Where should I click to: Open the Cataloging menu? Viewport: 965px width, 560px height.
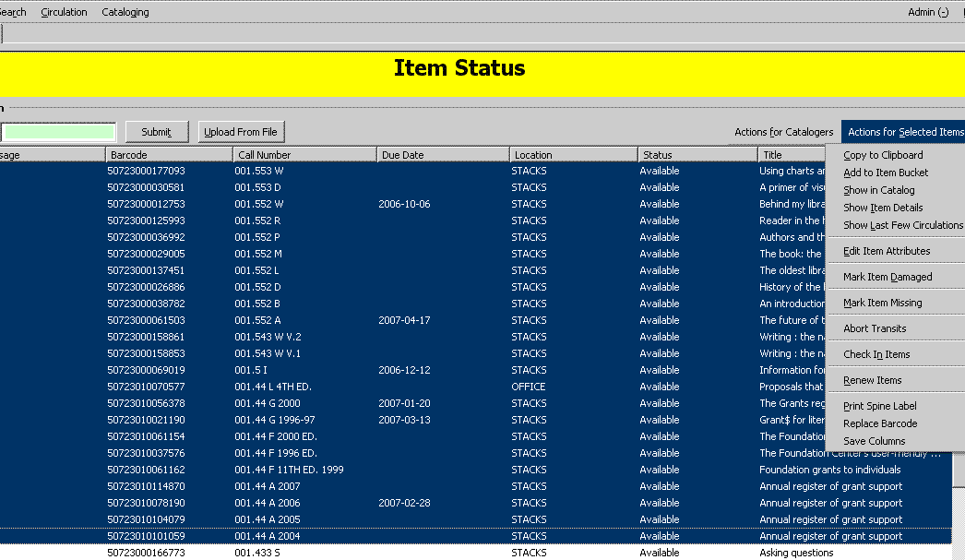click(x=125, y=12)
